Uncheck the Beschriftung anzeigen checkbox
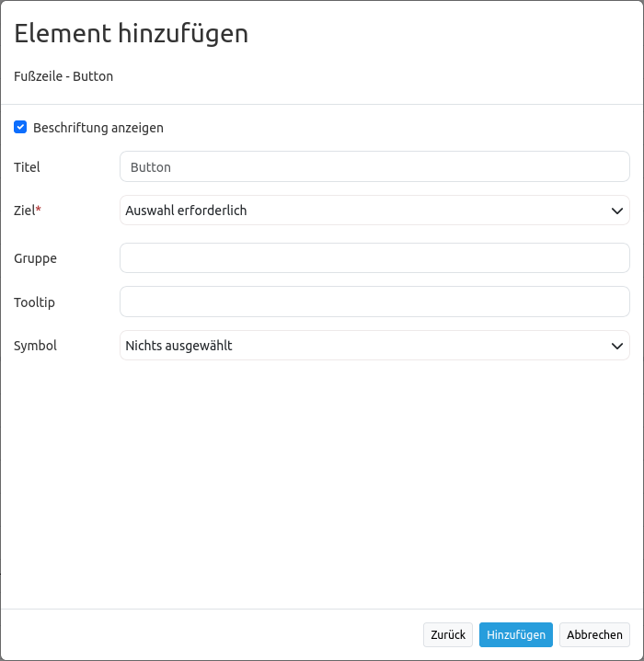 point(20,127)
